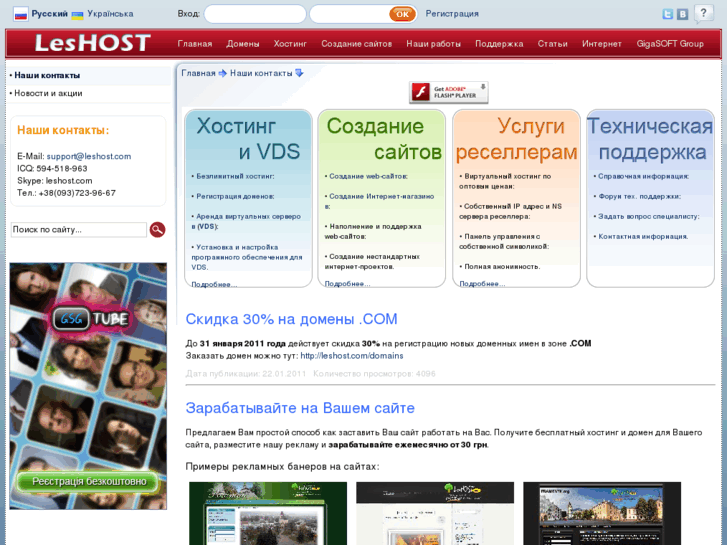Image resolution: width=727 pixels, height=545 pixels.
Task: Follow the http://leshost.com/domains link
Action: pyautogui.click(x=352, y=356)
